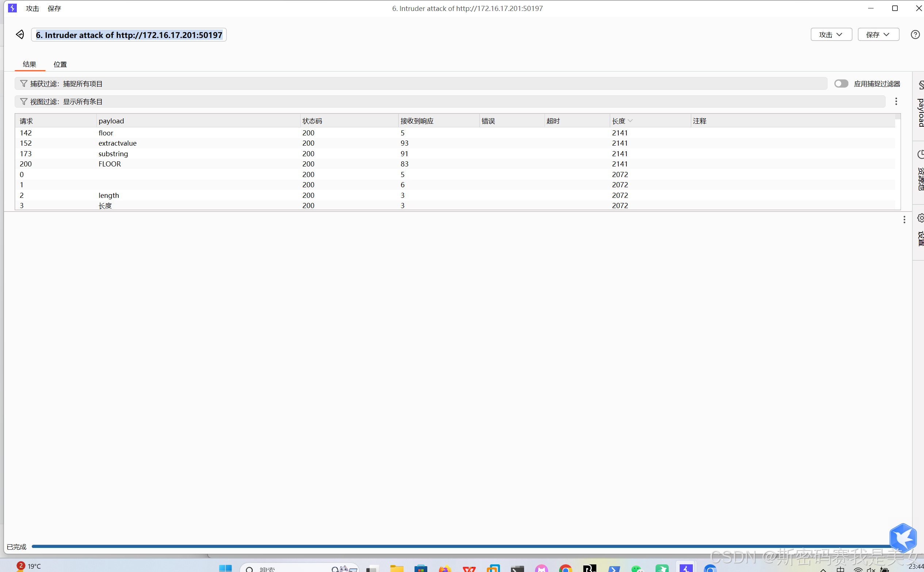Click the back arrow icon beside attack title
Screen dimensions: 924x572
tap(20, 35)
